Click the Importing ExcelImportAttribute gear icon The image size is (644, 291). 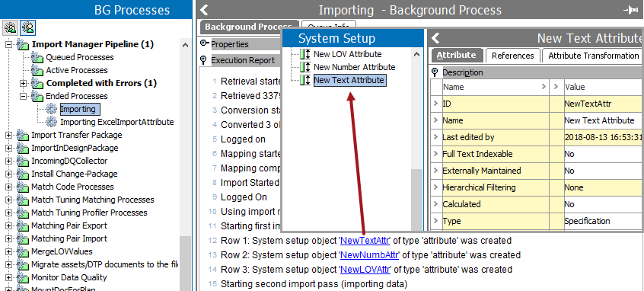pos(52,122)
